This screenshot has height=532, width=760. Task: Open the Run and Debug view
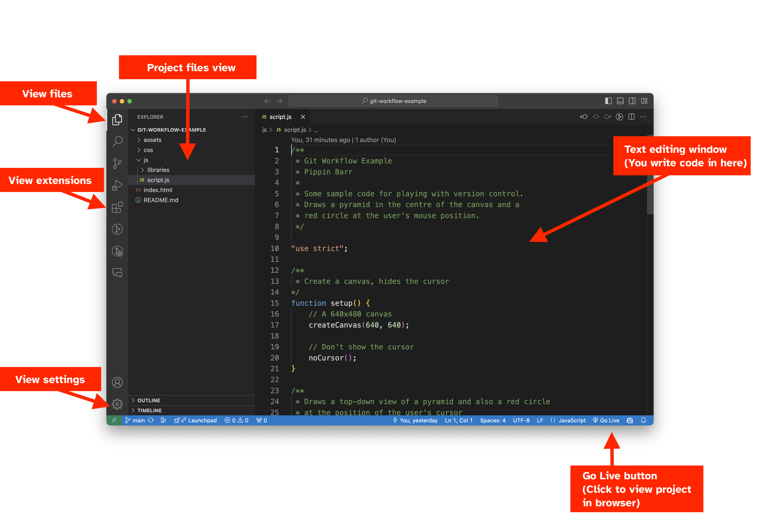[x=117, y=185]
